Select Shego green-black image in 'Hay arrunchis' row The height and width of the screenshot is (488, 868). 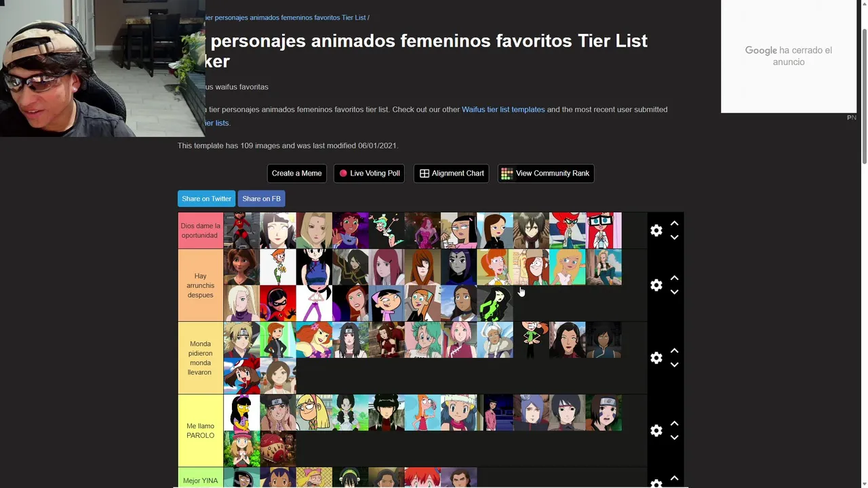coord(495,304)
